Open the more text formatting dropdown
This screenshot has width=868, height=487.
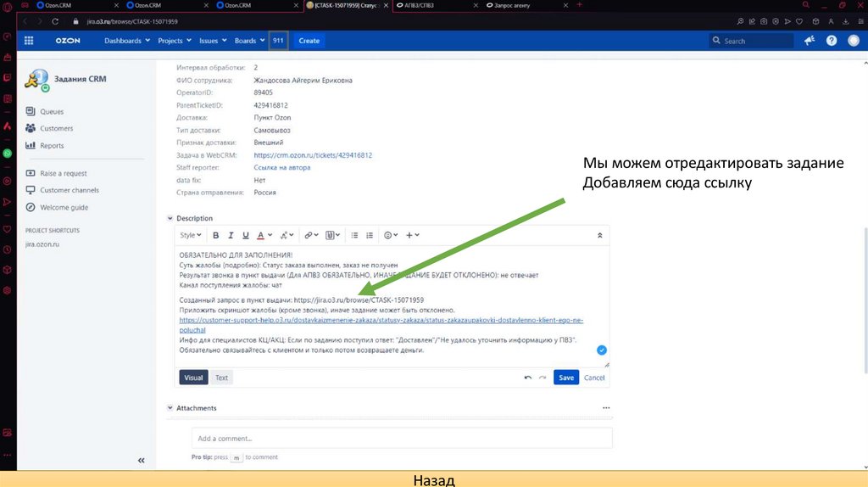(x=287, y=235)
